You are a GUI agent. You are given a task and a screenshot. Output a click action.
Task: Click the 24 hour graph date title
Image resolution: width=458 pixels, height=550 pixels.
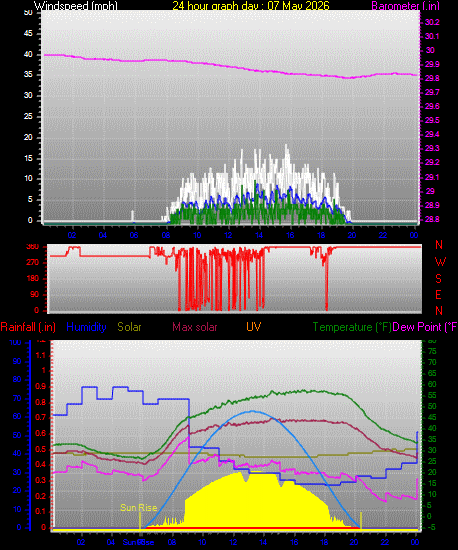pos(251,5)
